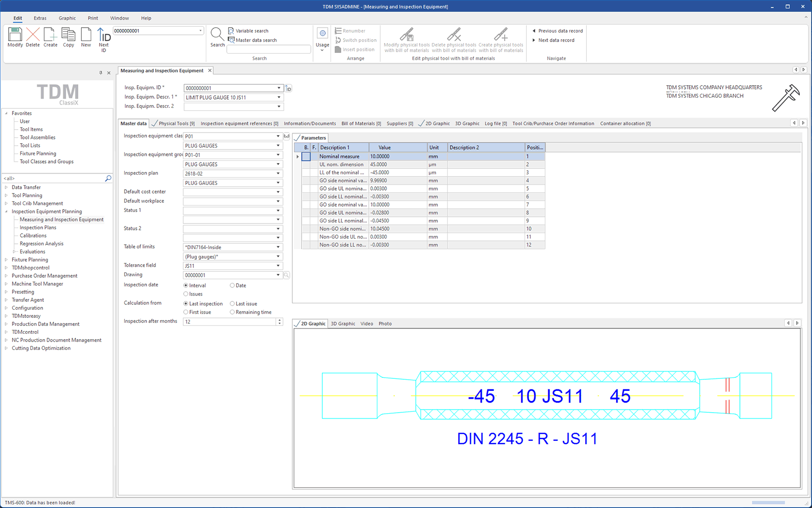
Task: Click Delete physical tools with bill of materials
Action: tap(454, 40)
